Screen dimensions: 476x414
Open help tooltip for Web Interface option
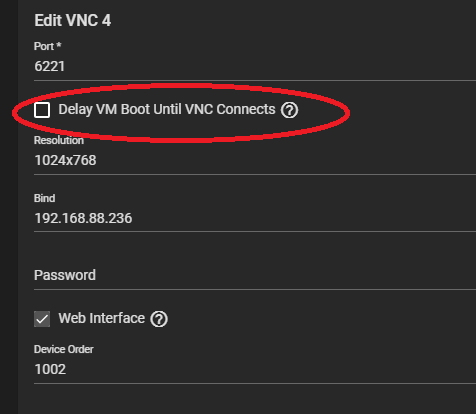click(159, 319)
